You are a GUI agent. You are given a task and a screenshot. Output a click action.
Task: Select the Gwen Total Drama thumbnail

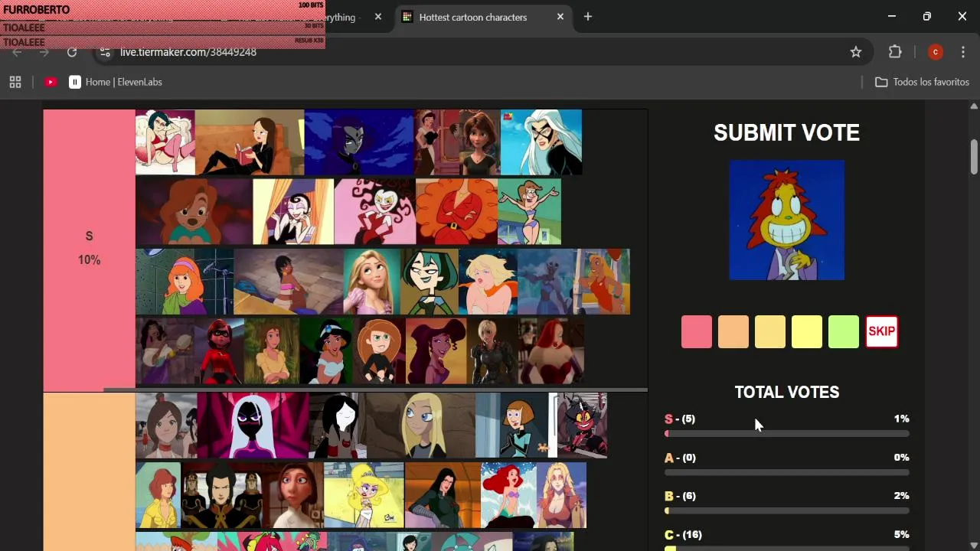coord(430,282)
